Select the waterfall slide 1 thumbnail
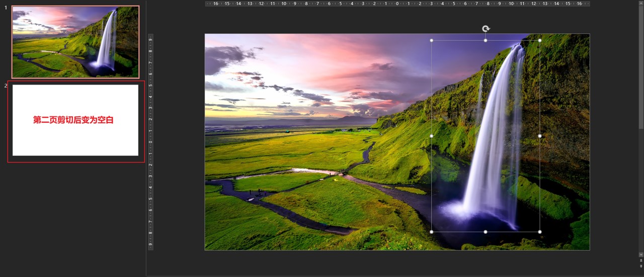Viewport: 644px width, 277px height. 75,42
